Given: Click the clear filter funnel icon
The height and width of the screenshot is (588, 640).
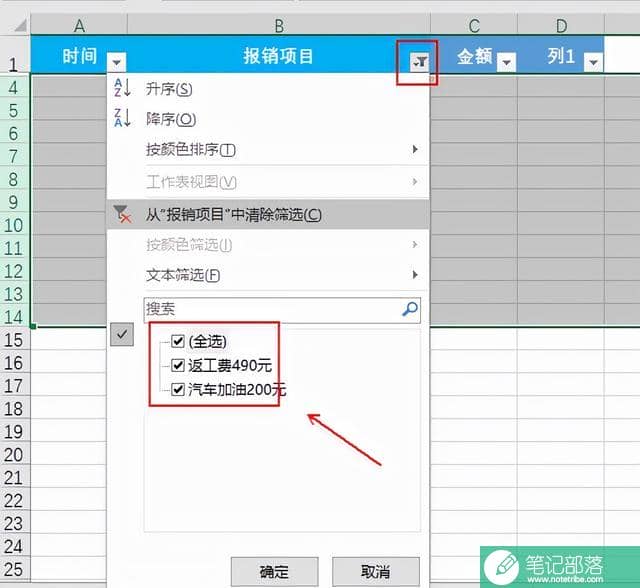Looking at the screenshot, I should (122, 214).
